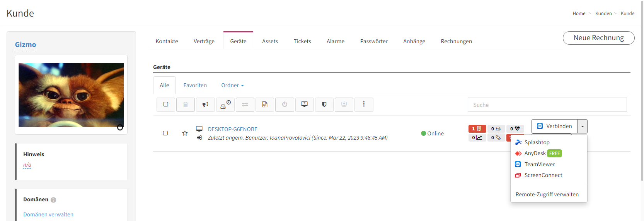This screenshot has width=644, height=221.
Task: Click the power toolbar button
Action: coord(285,105)
